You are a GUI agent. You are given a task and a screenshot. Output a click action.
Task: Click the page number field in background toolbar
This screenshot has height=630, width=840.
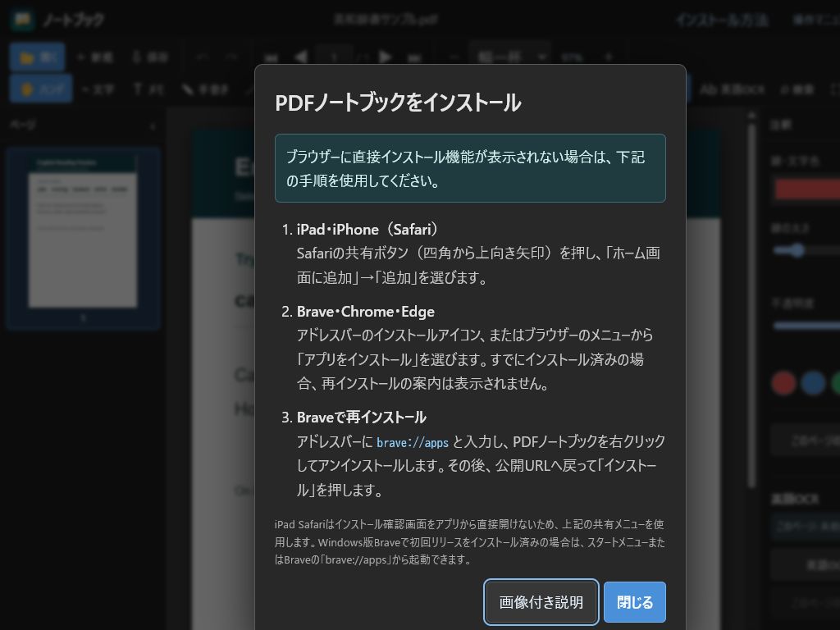[x=335, y=57]
